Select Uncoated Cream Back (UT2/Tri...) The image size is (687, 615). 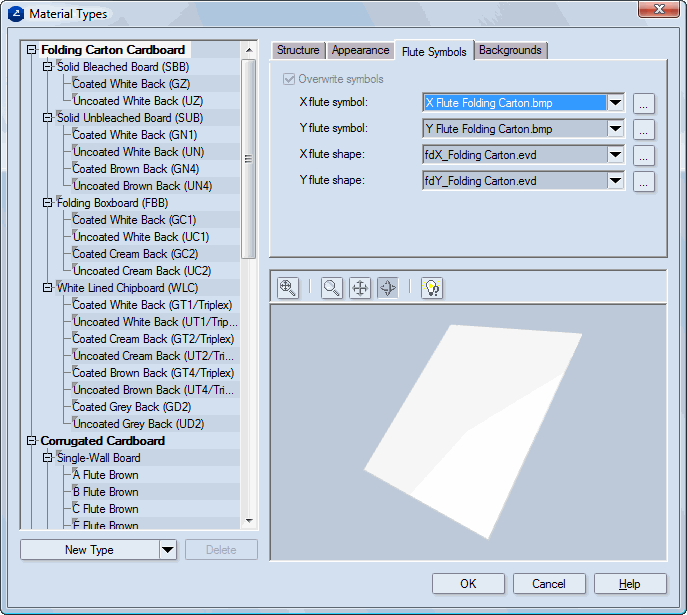pos(153,356)
